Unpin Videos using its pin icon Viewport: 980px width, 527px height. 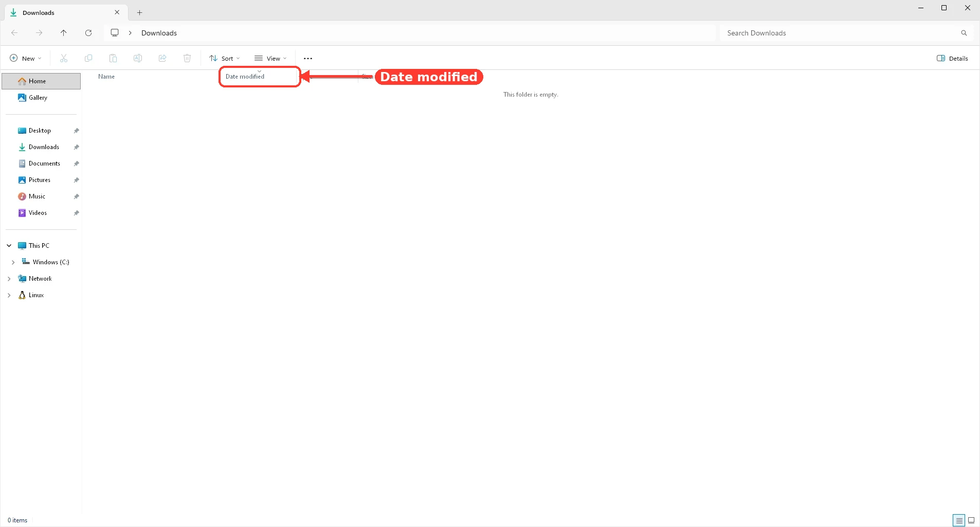[77, 213]
